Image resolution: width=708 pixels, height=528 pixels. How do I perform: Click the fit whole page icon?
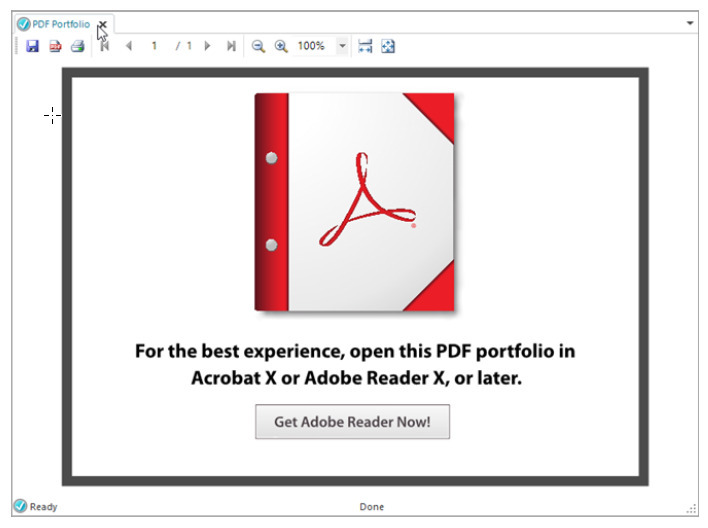[388, 46]
